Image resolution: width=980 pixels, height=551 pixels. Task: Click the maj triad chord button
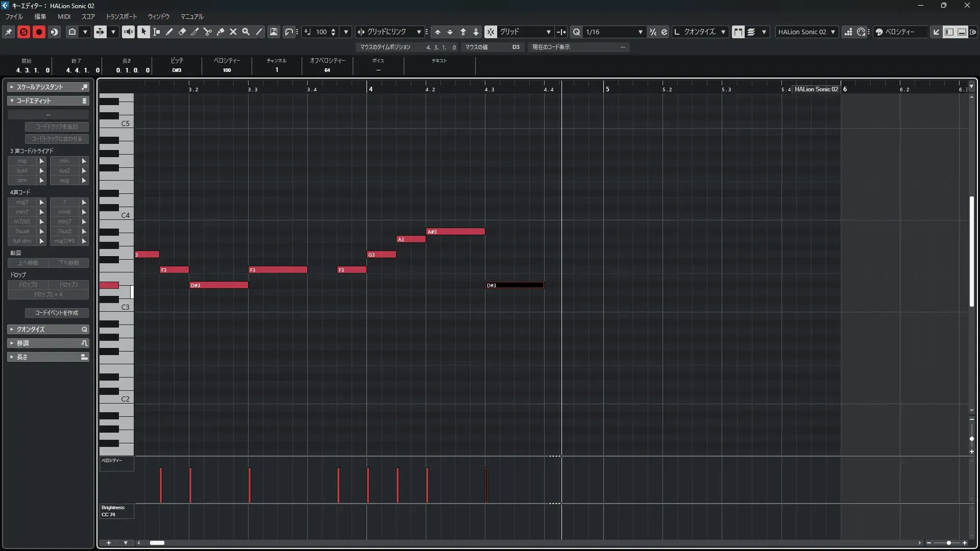coord(22,161)
